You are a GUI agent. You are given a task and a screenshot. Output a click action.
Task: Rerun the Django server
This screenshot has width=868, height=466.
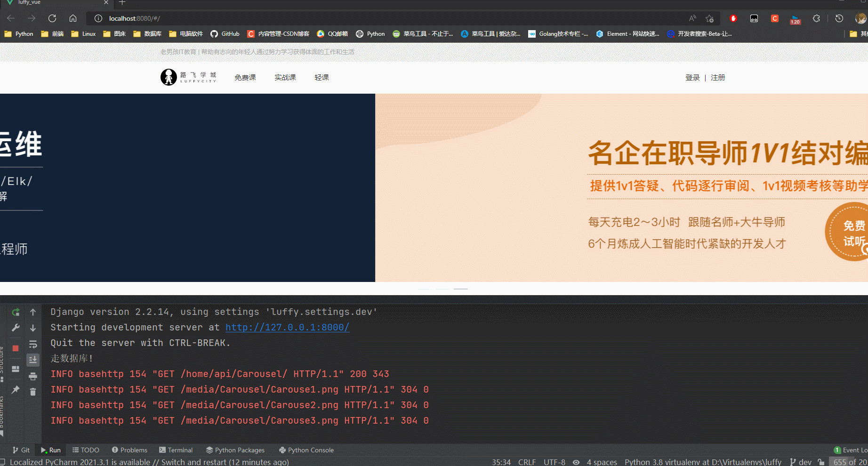click(x=16, y=312)
